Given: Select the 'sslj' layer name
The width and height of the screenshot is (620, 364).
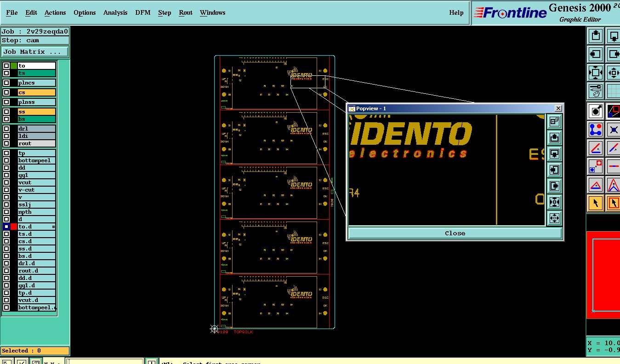Looking at the screenshot, I should click(37, 205).
